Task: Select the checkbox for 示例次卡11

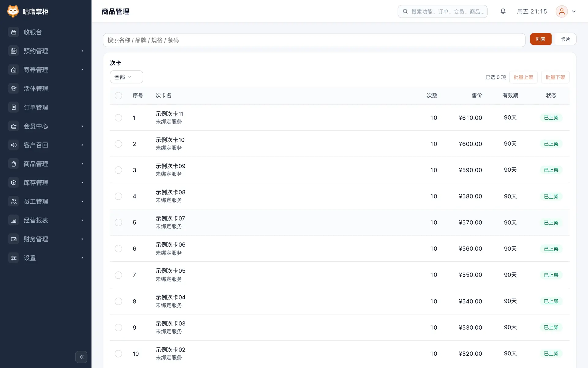Action: [x=118, y=118]
